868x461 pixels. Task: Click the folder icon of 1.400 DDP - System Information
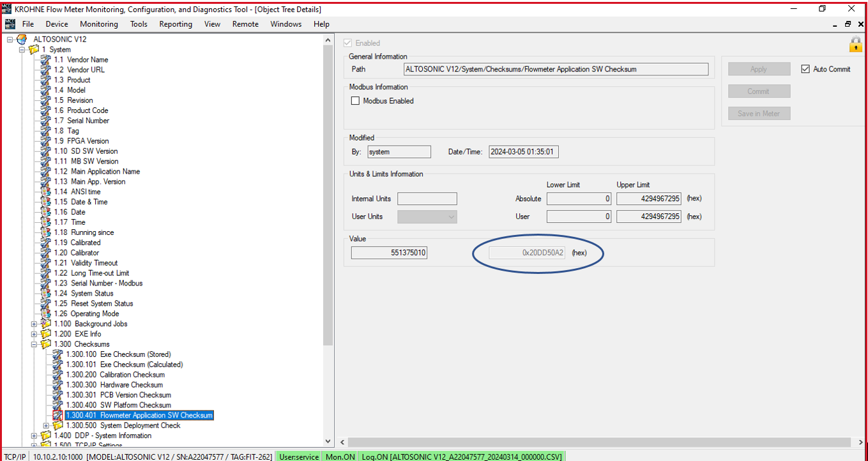tap(46, 435)
